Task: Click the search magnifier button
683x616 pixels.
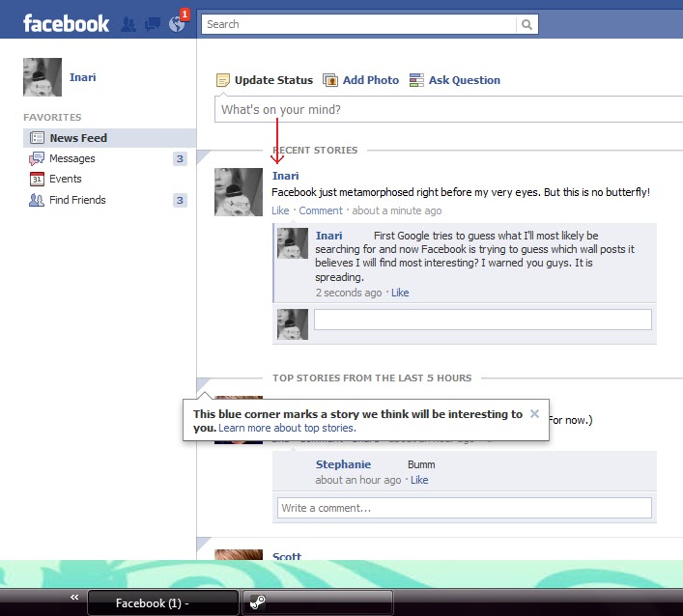Action: (526, 24)
